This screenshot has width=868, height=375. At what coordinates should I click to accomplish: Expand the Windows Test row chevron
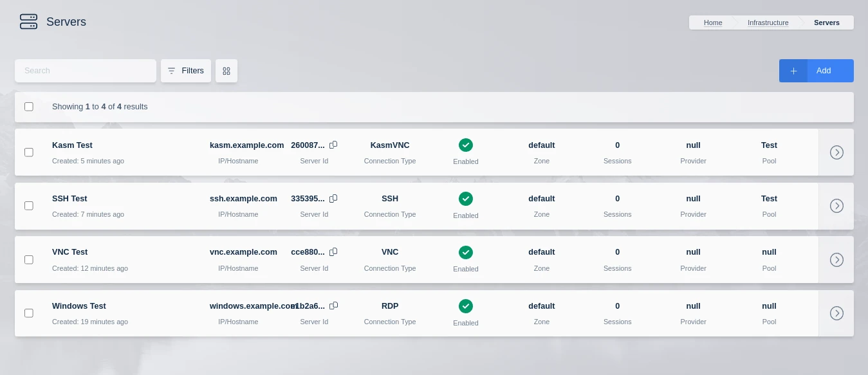point(836,313)
